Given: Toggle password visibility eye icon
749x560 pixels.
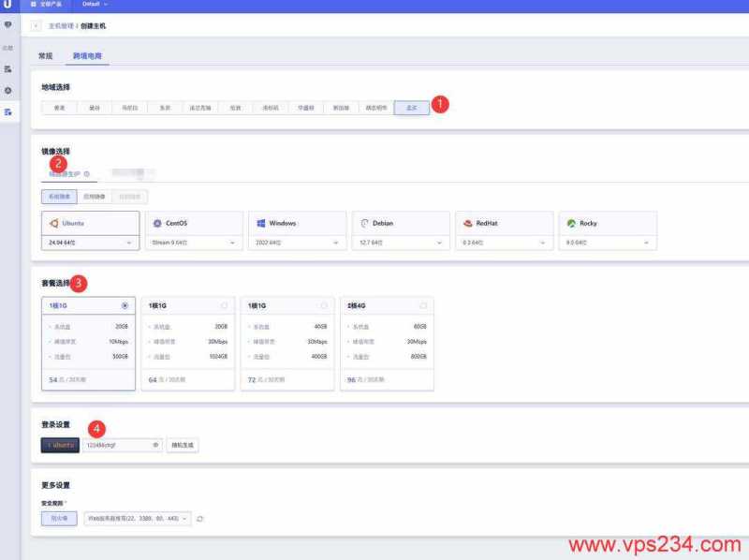Looking at the screenshot, I should click(155, 445).
